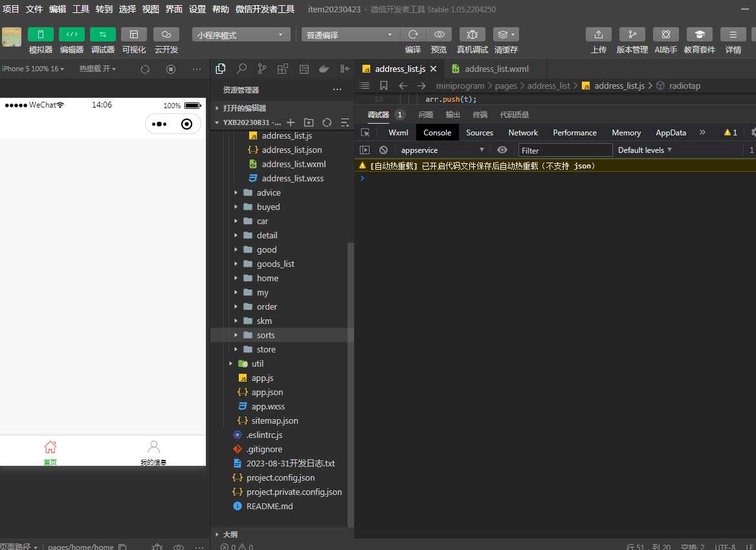Click the simulator refresh icon
Screen dimensions: 756x550
coord(145,69)
